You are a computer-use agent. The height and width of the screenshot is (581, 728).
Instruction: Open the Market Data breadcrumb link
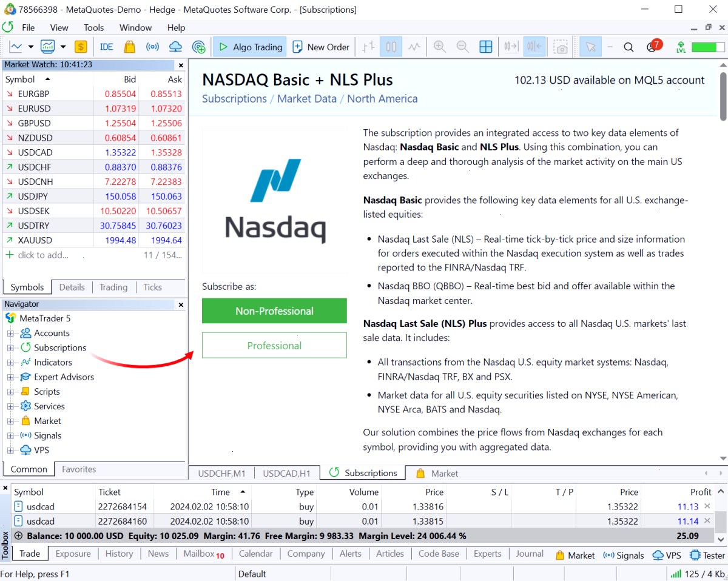pos(306,98)
